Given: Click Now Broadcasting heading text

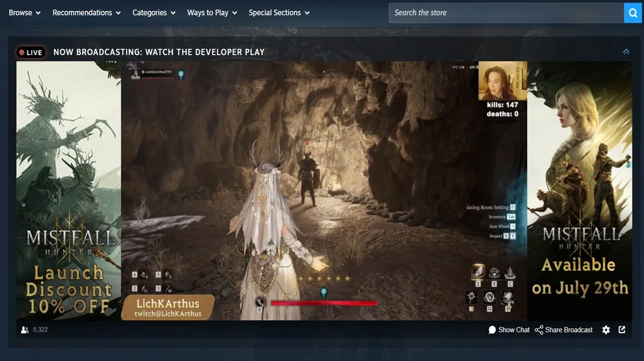Looking at the screenshot, I should (x=159, y=52).
